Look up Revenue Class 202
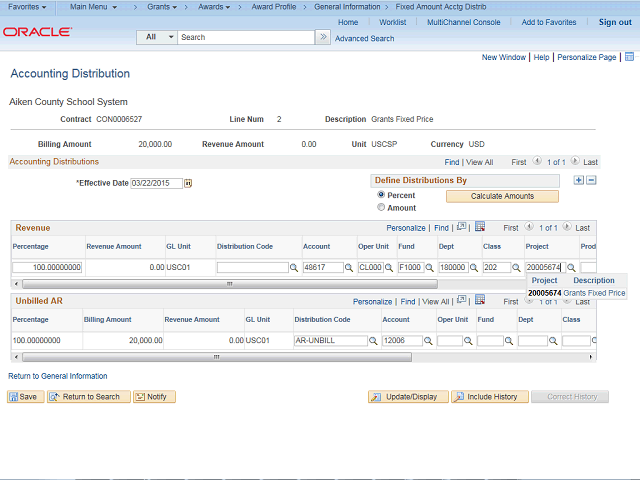640x480 pixels. click(x=516, y=268)
